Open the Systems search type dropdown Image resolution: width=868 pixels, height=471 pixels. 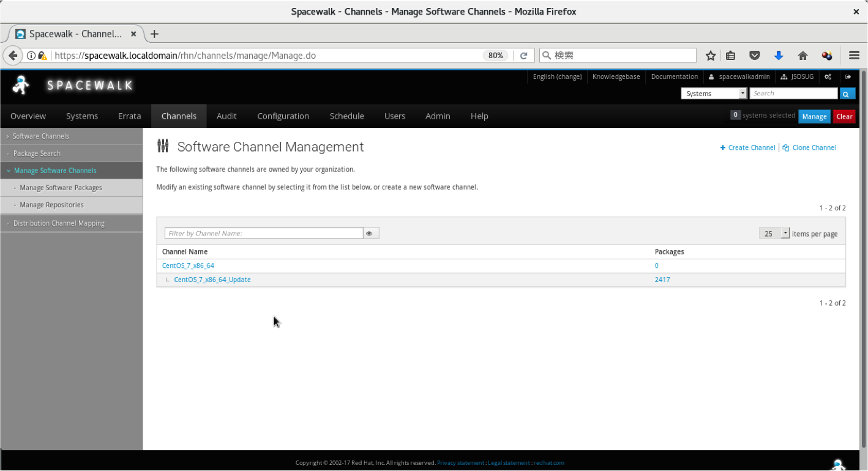(x=714, y=94)
